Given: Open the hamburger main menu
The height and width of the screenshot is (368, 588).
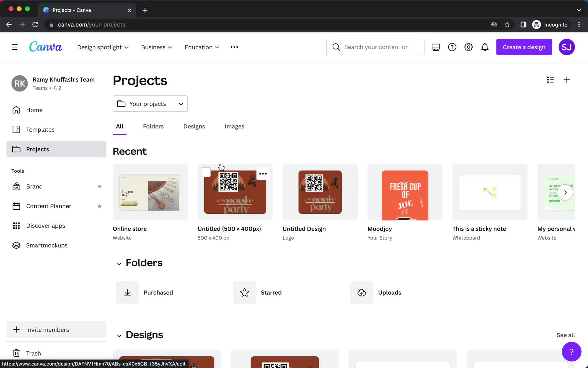Looking at the screenshot, I should (15, 47).
